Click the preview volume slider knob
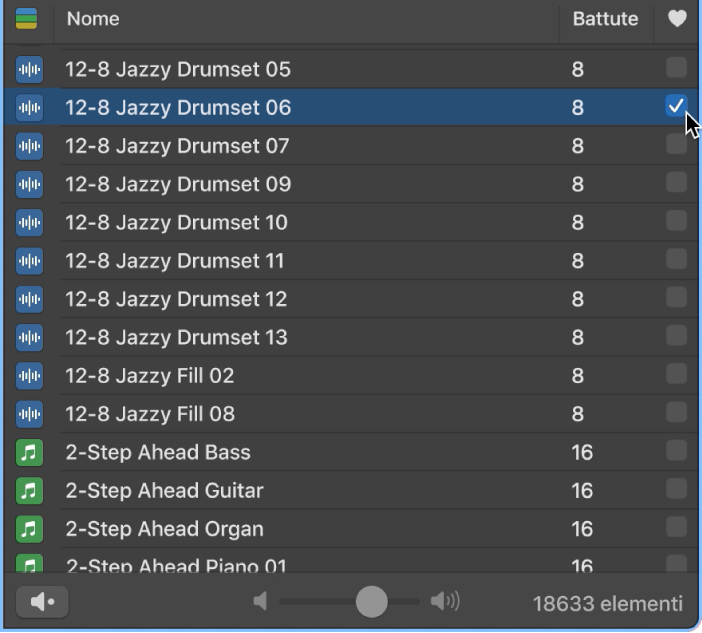The image size is (702, 633). click(x=371, y=601)
